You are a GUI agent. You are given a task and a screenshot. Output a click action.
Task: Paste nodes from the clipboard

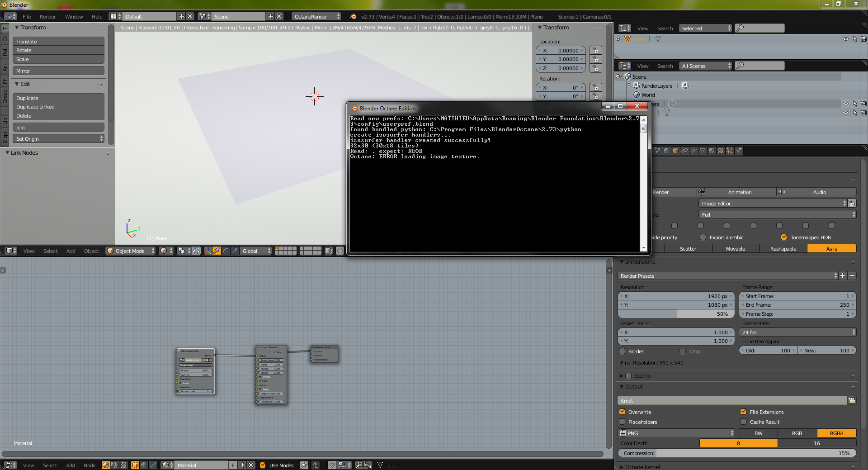[368, 465]
